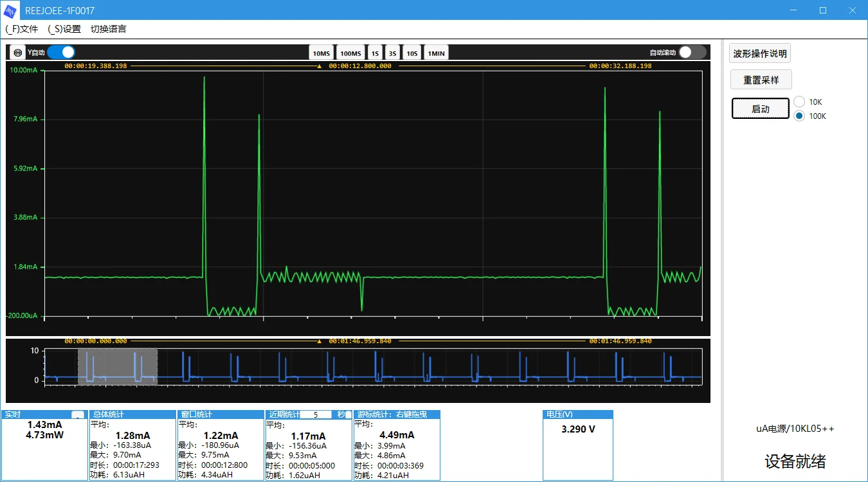
Task: Choose the 1S time window
Action: [x=375, y=53]
